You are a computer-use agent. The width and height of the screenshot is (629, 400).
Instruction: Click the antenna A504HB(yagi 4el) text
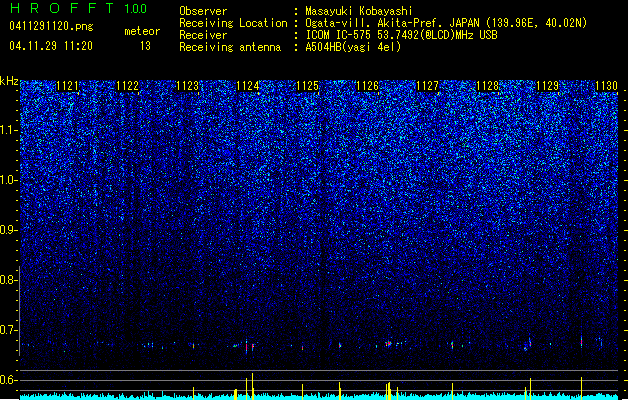pos(353,47)
